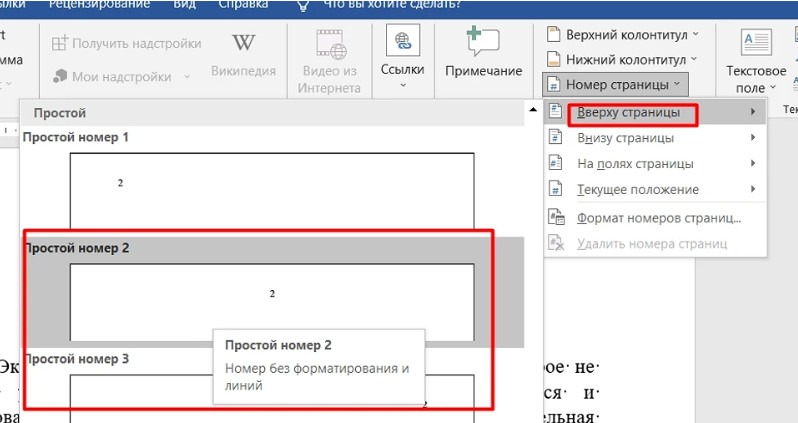Click the Links chain icon

click(403, 42)
